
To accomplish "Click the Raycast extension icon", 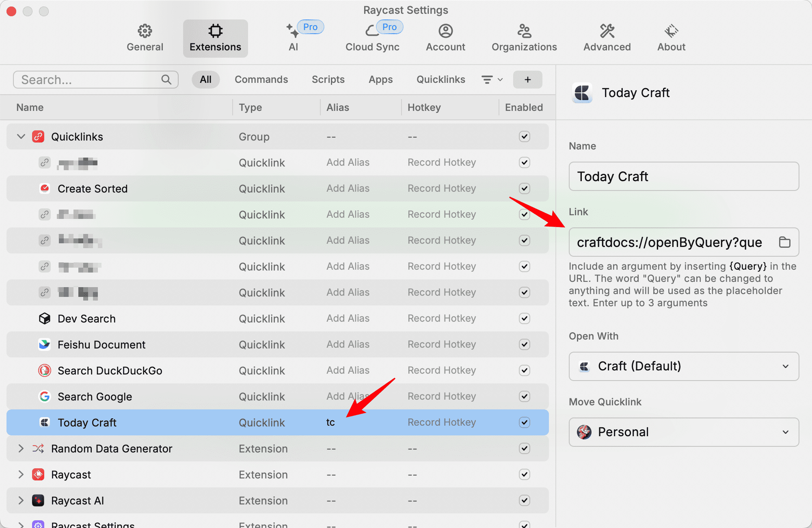I will 38,474.
